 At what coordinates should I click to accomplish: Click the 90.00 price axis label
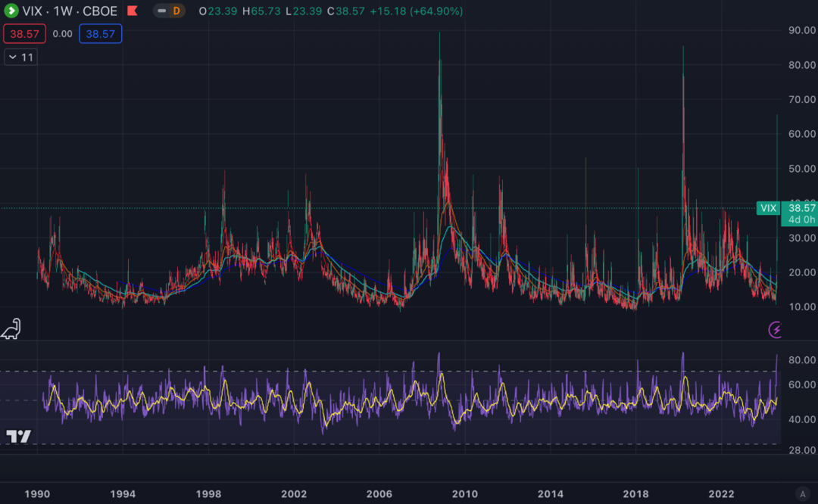(x=802, y=30)
